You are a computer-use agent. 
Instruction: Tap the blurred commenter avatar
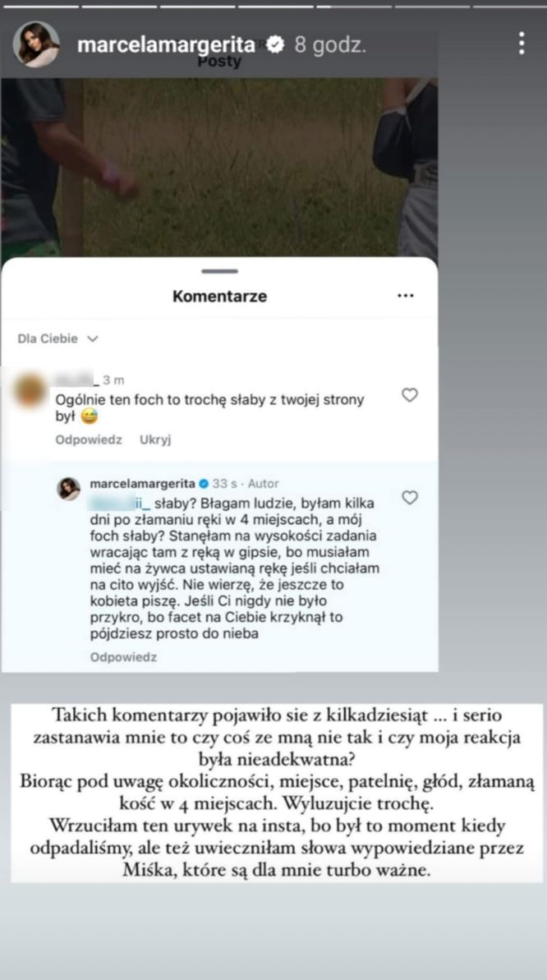click(x=30, y=389)
